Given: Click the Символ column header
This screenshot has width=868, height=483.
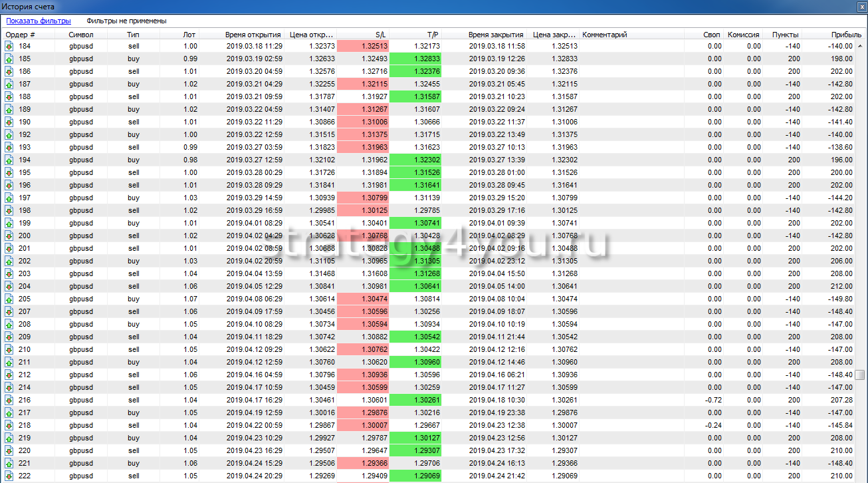Looking at the screenshot, I should point(81,35).
